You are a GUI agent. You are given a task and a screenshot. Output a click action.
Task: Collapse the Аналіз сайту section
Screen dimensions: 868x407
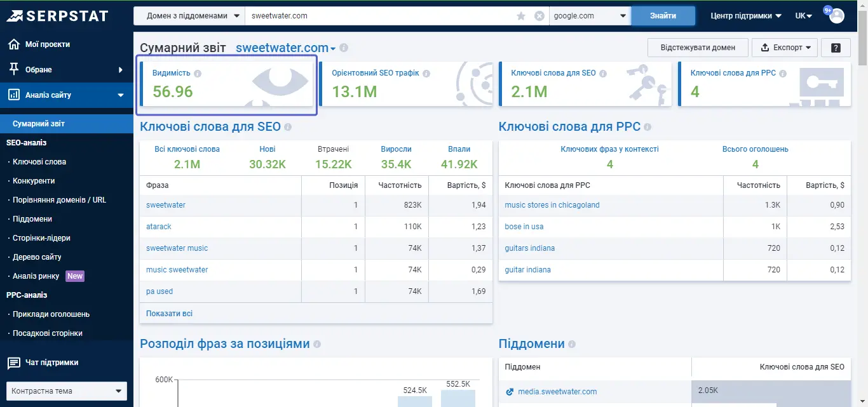(121, 95)
